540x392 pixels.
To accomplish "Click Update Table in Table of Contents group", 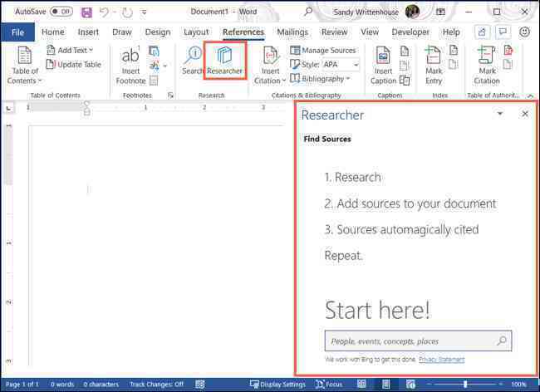I will click(74, 64).
